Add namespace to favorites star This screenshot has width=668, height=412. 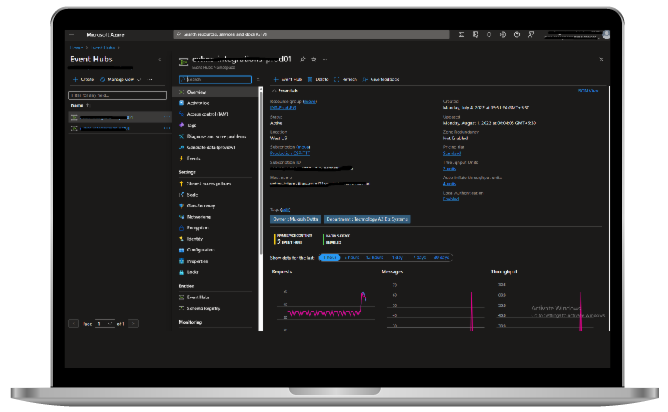[314, 59]
